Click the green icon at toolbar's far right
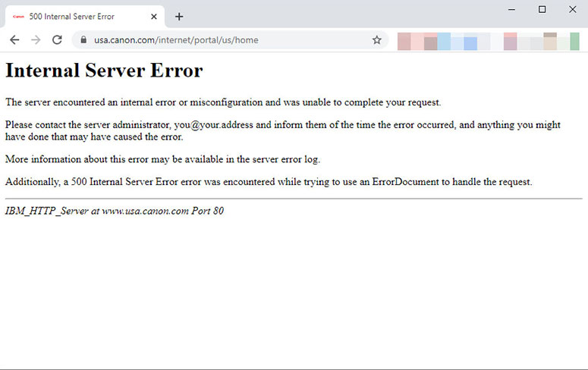Viewport: 588px width, 370px height. click(x=574, y=42)
